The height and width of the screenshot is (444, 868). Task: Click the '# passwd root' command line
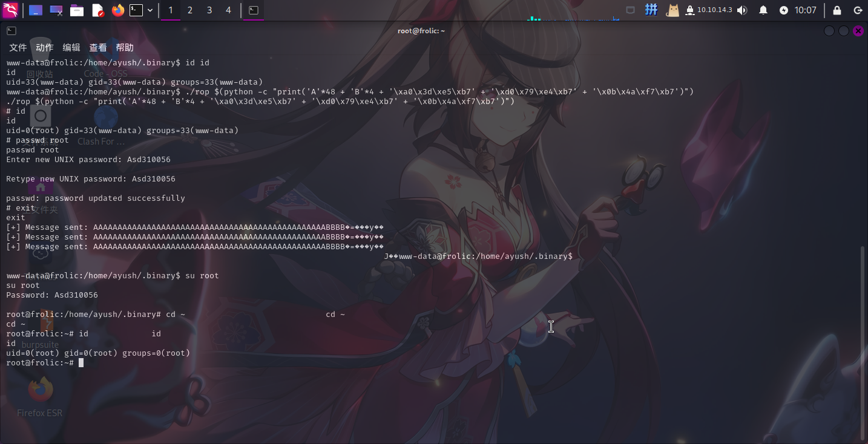38,140
